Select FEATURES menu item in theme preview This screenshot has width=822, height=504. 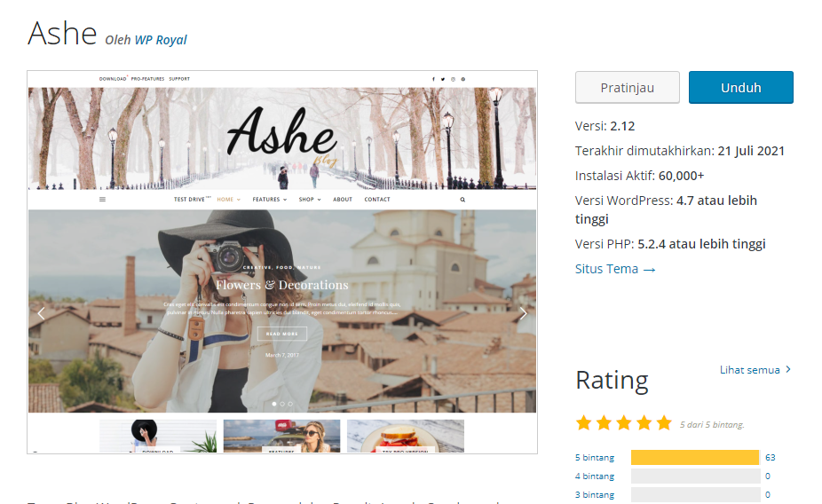[266, 200]
